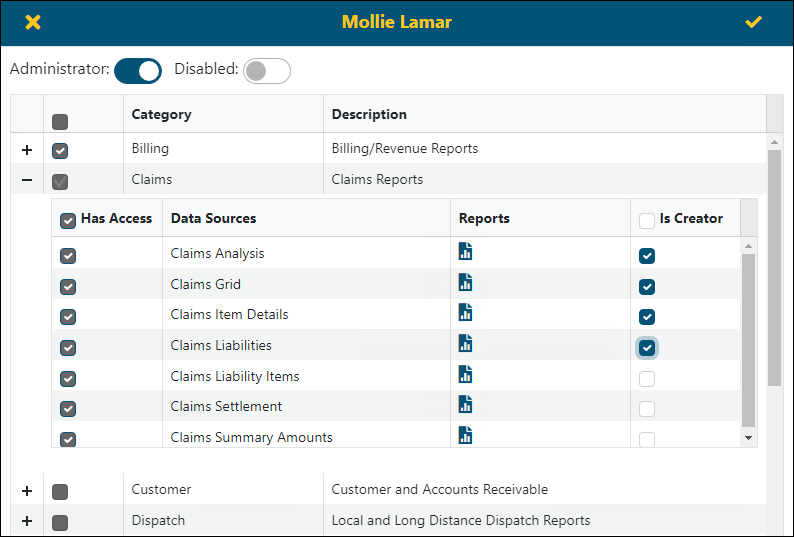Open the Claims Analysis report icon

[465, 251]
